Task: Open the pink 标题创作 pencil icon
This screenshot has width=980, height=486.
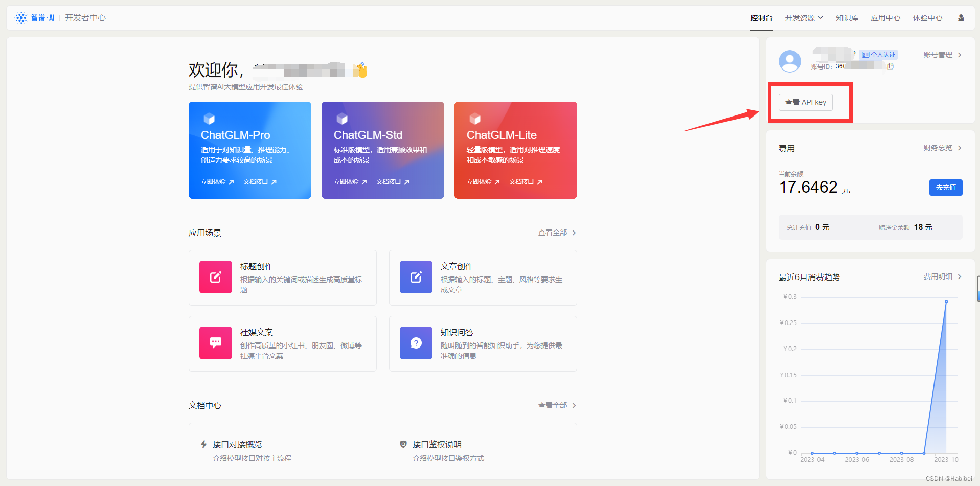Action: tap(215, 277)
